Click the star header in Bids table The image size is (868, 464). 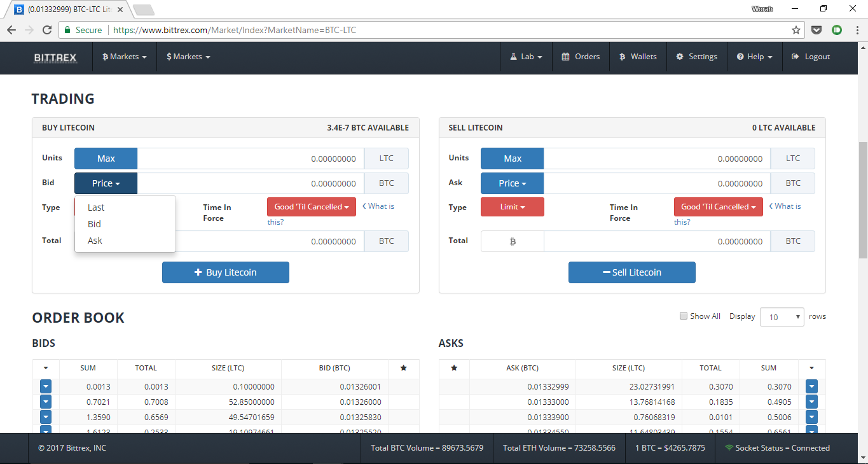pos(403,368)
